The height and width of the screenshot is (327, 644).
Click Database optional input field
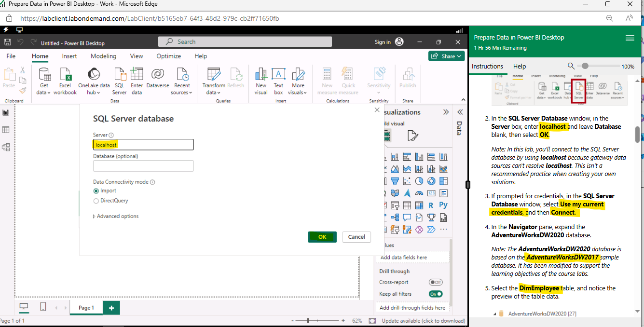tap(143, 166)
